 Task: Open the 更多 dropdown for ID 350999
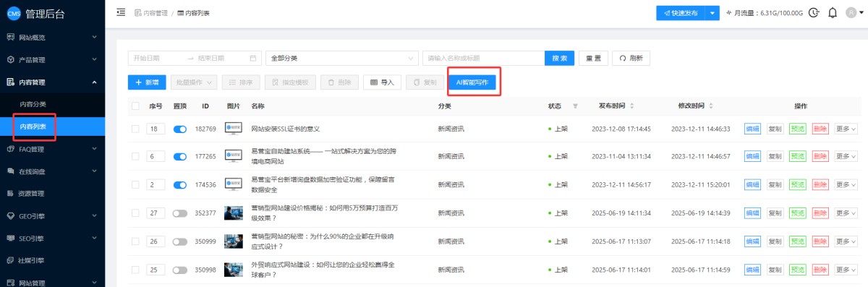(846, 241)
